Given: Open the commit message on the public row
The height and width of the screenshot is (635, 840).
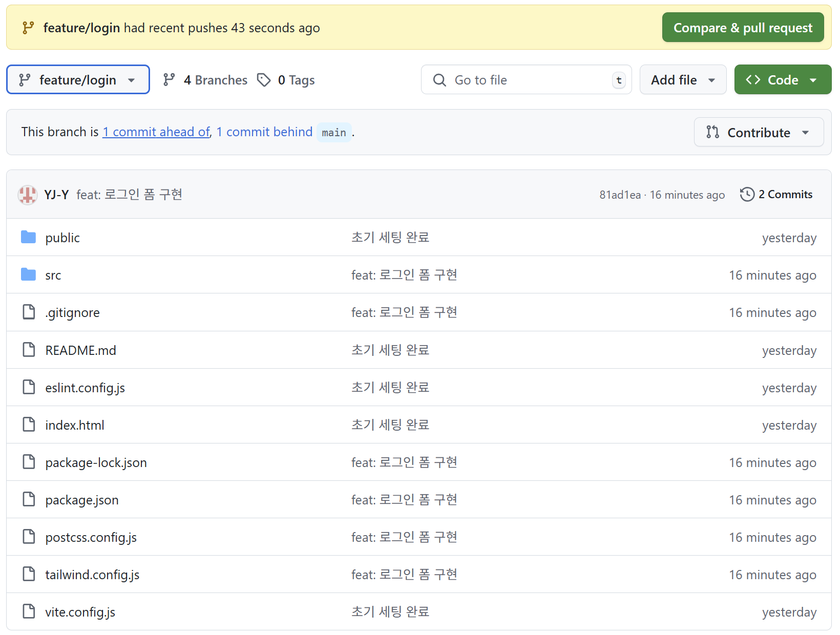Looking at the screenshot, I should coord(390,237).
